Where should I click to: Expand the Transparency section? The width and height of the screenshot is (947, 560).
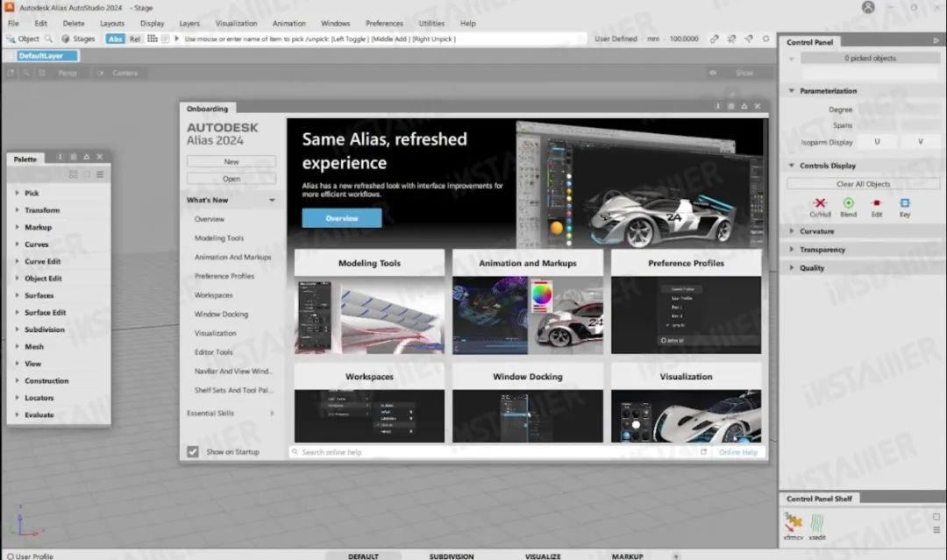click(791, 249)
